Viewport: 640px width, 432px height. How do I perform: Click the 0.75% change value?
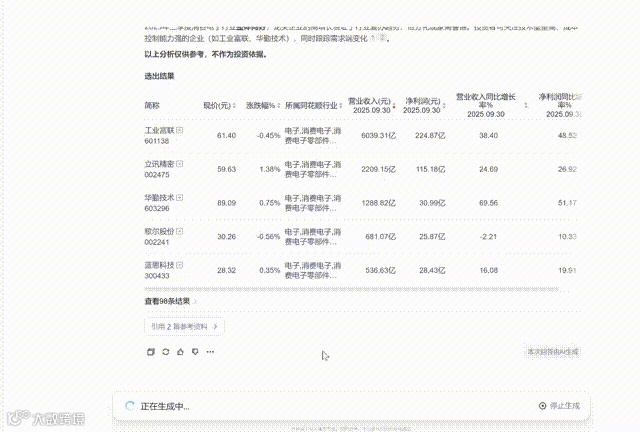pyautogui.click(x=270, y=203)
